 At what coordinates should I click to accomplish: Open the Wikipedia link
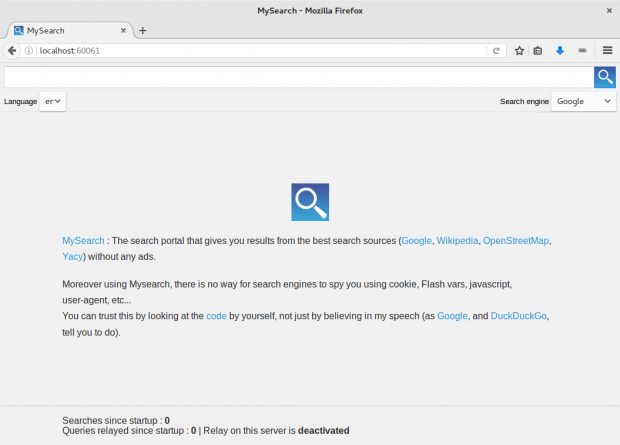pos(457,240)
